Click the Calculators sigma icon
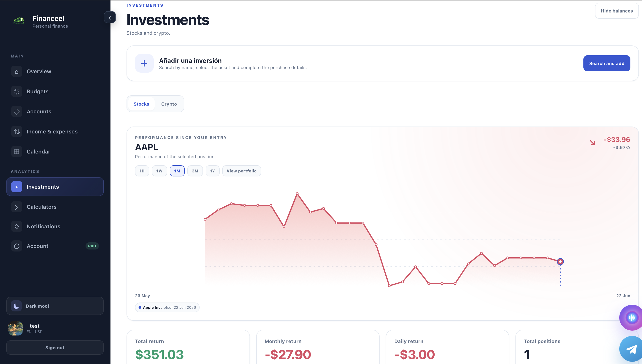 click(x=16, y=207)
